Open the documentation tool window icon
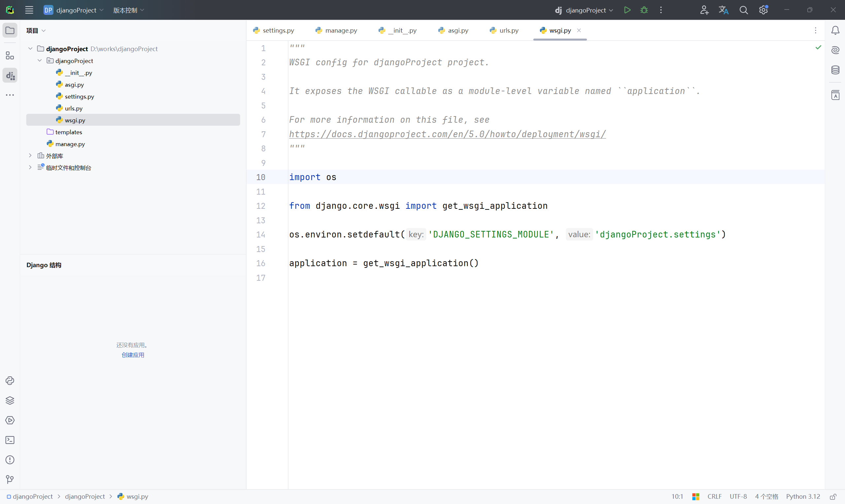Image resolution: width=845 pixels, height=504 pixels. point(835,95)
